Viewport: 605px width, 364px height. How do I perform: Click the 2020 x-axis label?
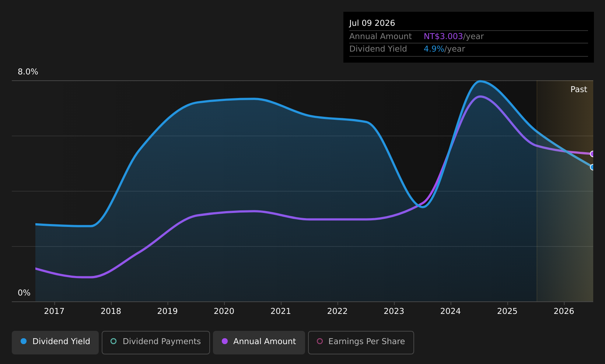pyautogui.click(x=224, y=311)
